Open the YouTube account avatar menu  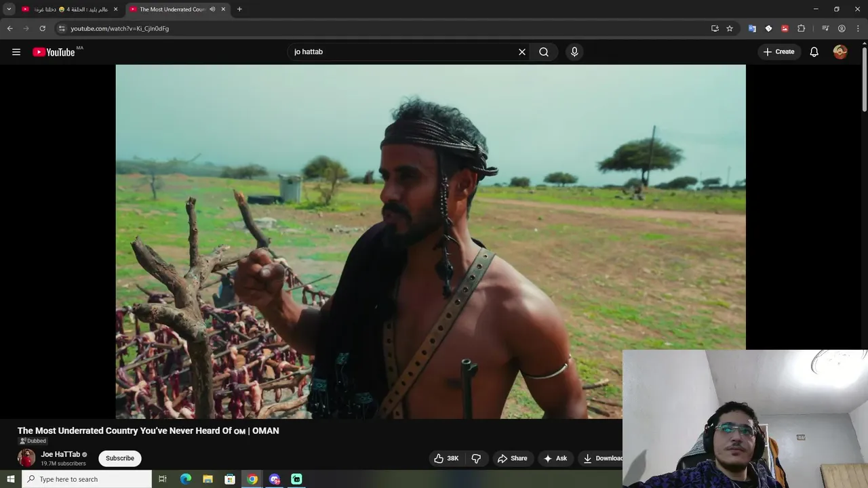[x=840, y=52]
